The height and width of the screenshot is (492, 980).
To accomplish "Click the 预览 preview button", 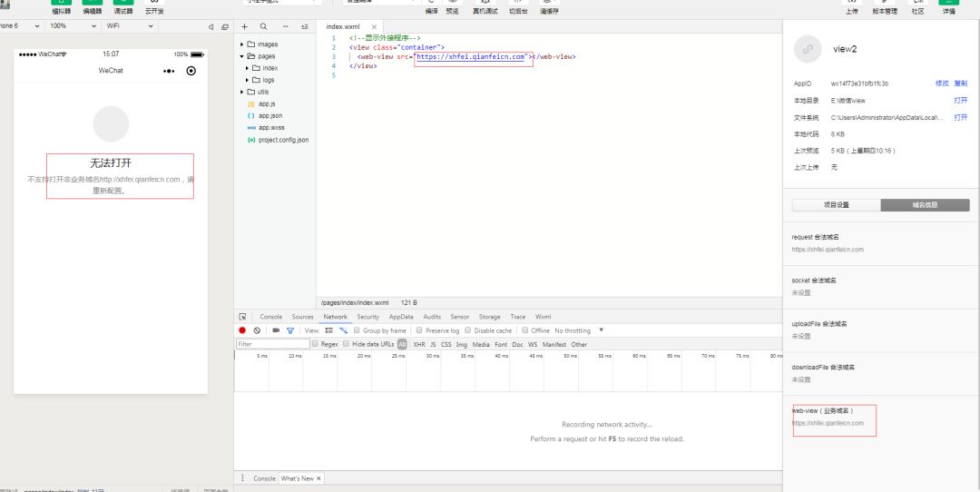I will [452, 7].
